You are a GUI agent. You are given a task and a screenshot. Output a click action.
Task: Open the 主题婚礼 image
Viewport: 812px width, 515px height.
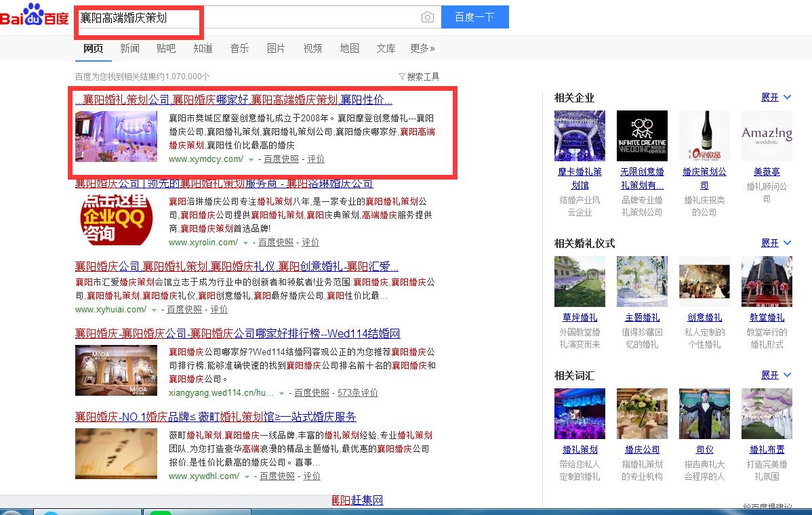(x=642, y=282)
